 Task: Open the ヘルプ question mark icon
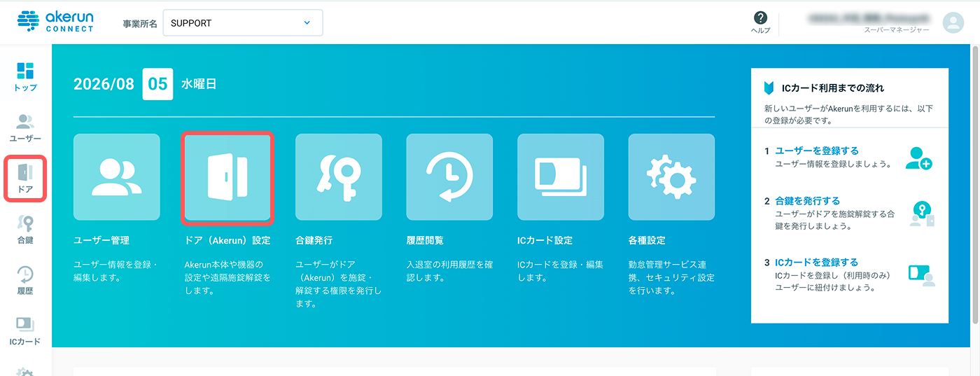pyautogui.click(x=760, y=18)
